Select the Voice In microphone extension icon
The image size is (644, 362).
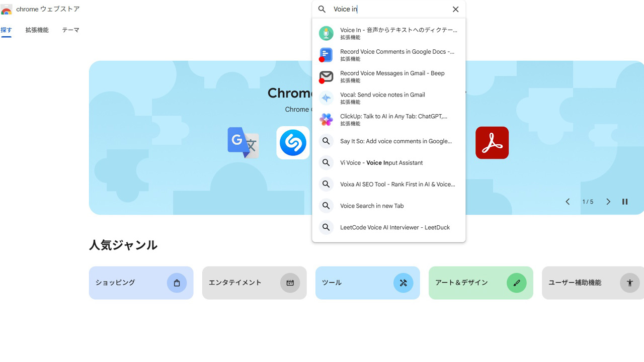pos(326,33)
